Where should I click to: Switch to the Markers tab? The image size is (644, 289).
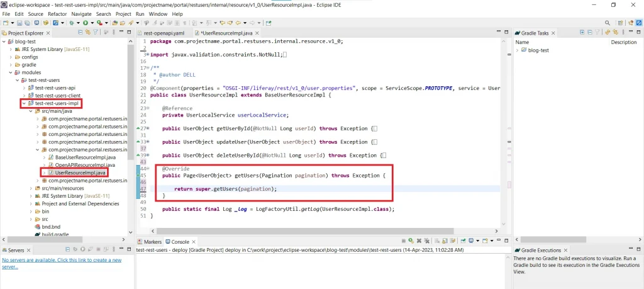point(150,242)
